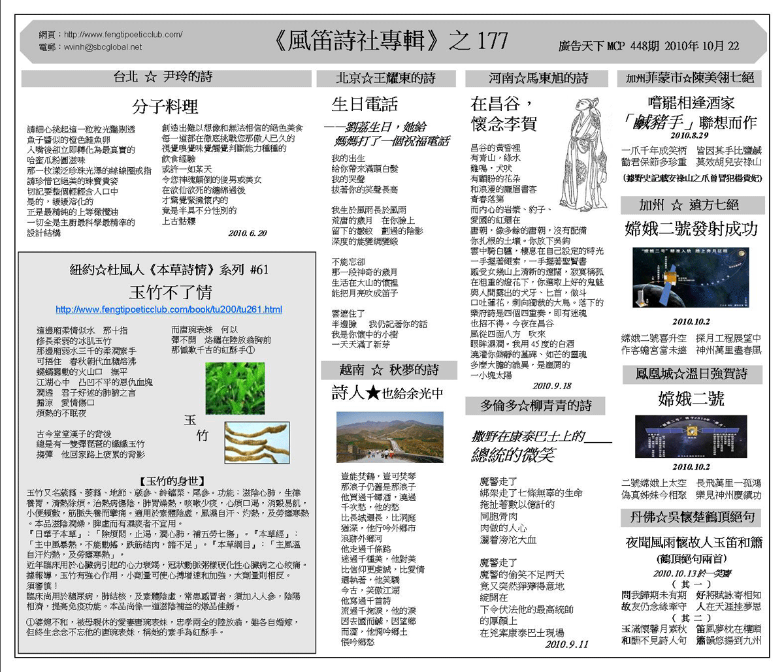Click the 《風笛詩社專輯》之 177 main title
Viewport: 784px width, 672px height.
click(389, 40)
